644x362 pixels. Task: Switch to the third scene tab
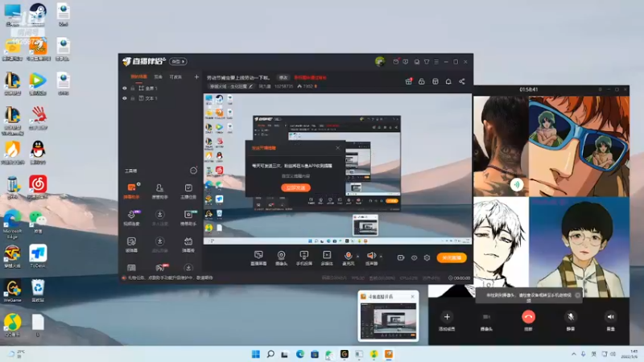(175, 76)
